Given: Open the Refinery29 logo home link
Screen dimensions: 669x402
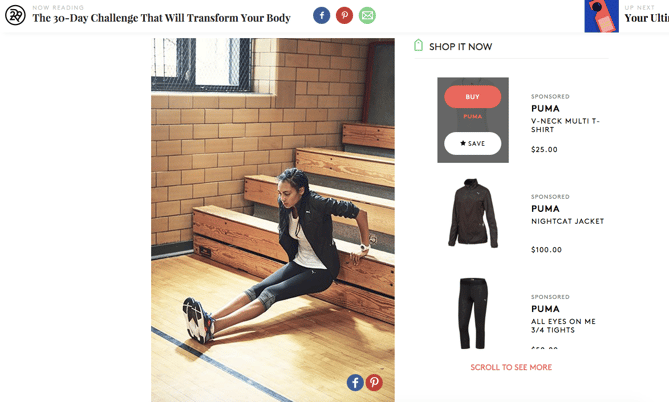Looking at the screenshot, I should (x=15, y=15).
